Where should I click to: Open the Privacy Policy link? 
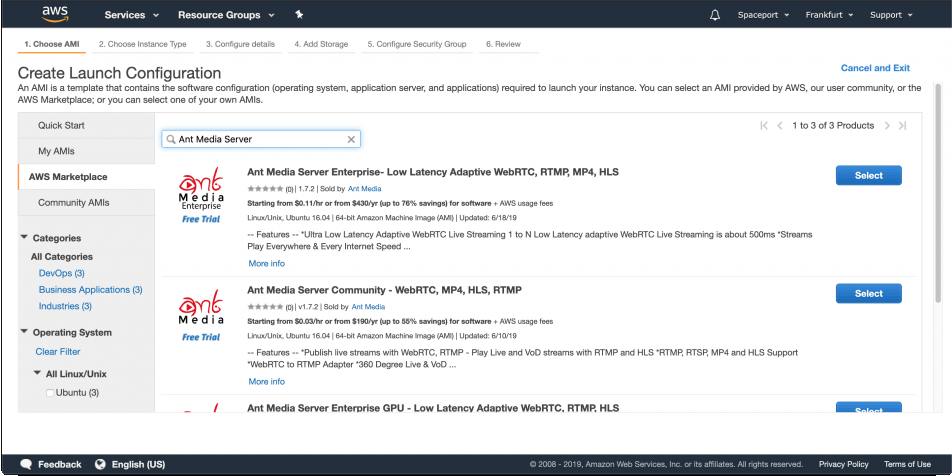(843, 464)
